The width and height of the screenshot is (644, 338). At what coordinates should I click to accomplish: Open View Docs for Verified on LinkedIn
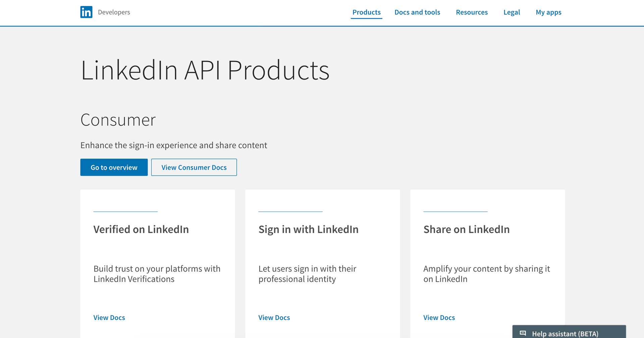click(x=109, y=318)
